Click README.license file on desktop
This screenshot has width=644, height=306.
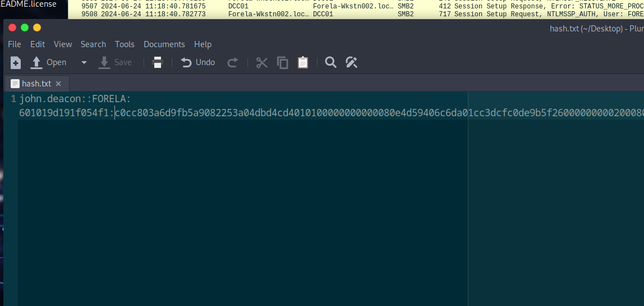point(29,4)
